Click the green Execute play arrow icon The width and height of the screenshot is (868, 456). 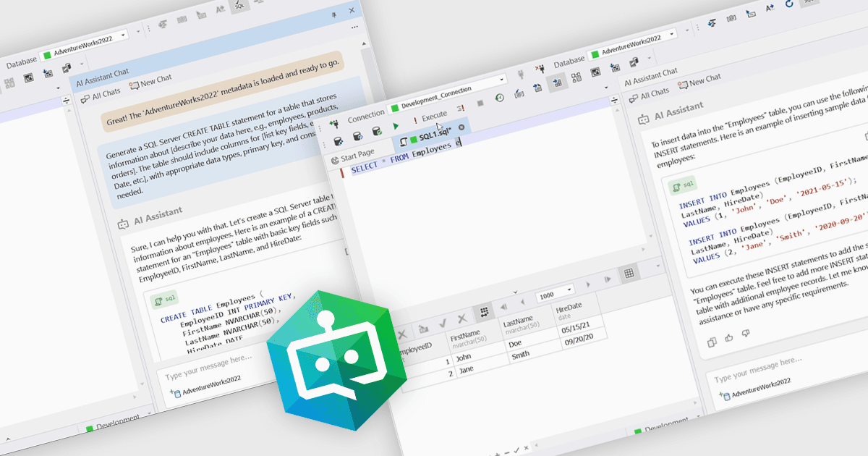(x=396, y=126)
